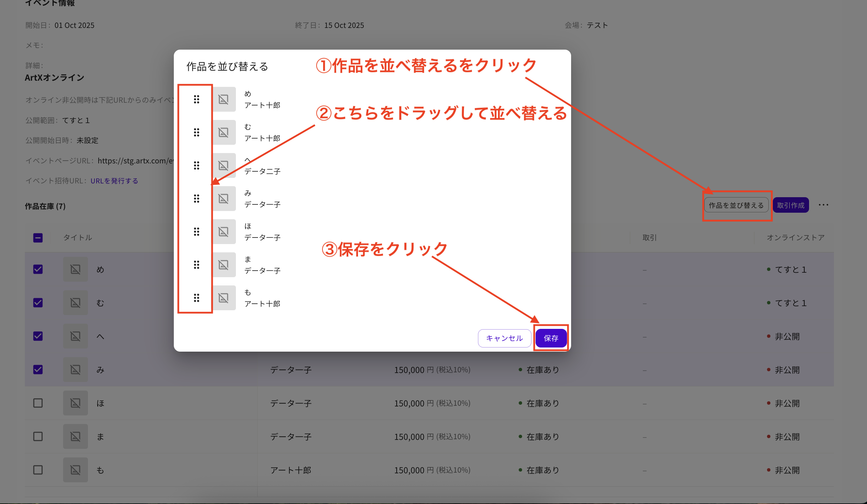Click め placeholder image in dialog
Screen dimensions: 867x504
[x=223, y=99]
